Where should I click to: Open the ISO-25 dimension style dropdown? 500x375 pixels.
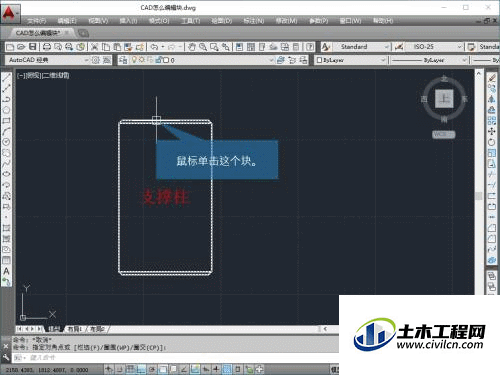[x=434, y=47]
